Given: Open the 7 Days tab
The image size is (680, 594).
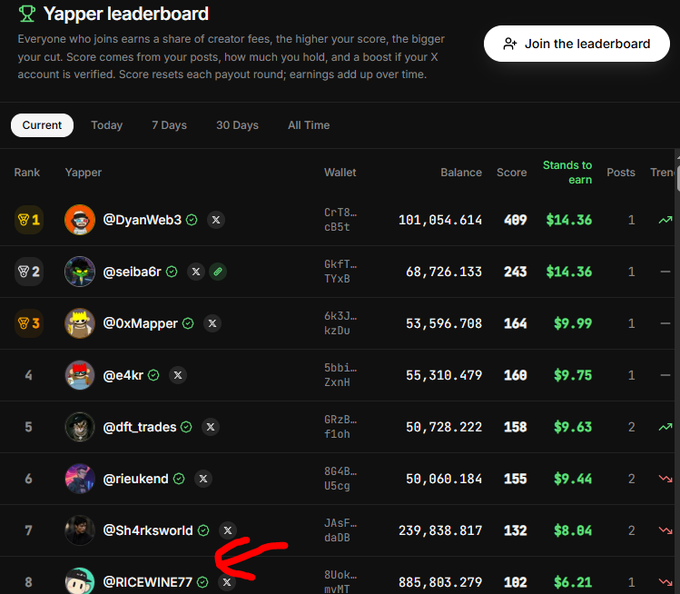Looking at the screenshot, I should click(169, 125).
